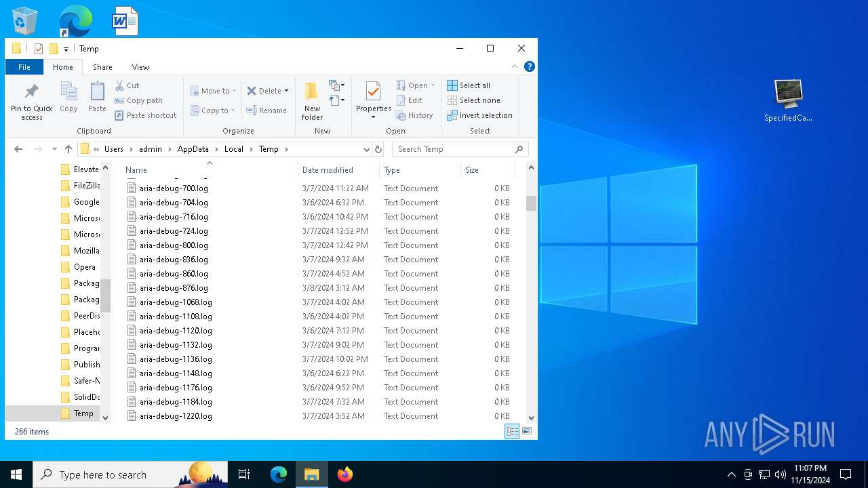The width and height of the screenshot is (868, 488).
Task: Sort by Date modified column header
Action: click(x=338, y=170)
